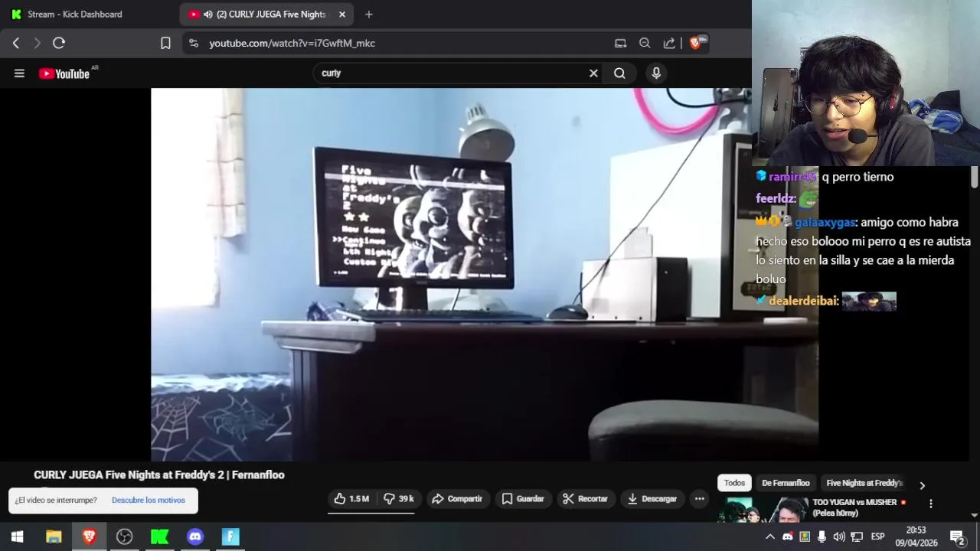The height and width of the screenshot is (551, 980).
Task: Save the video with Guardar
Action: click(x=523, y=499)
